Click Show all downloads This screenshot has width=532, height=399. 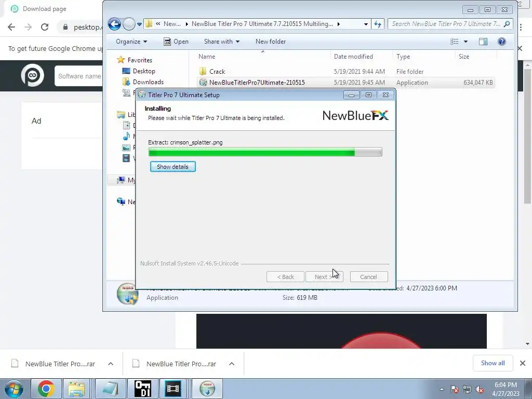(493, 363)
